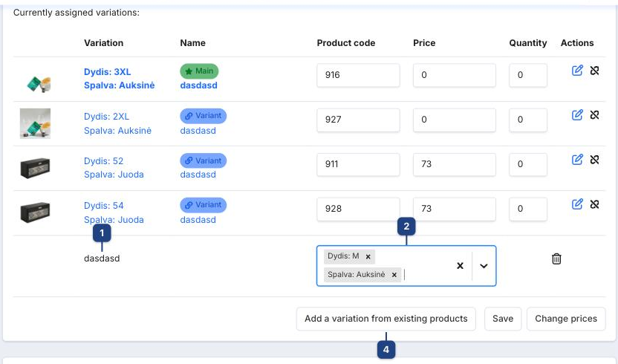Screen dimensions: 618x364
Task: Click Spalva: Juoda under Dydis: 52
Action: tap(114, 175)
